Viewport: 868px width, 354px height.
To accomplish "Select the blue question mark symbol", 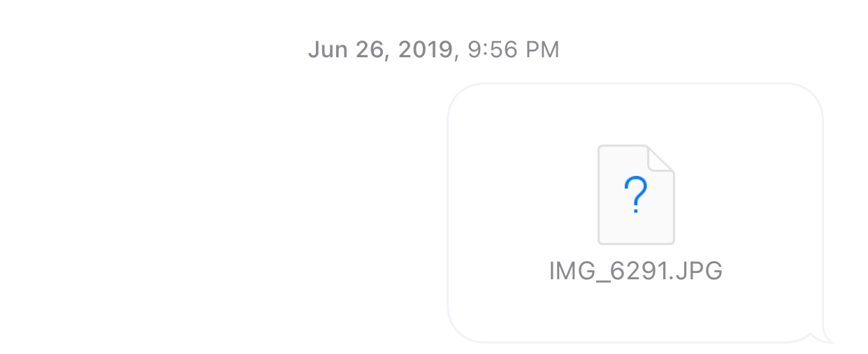I will coord(636,194).
